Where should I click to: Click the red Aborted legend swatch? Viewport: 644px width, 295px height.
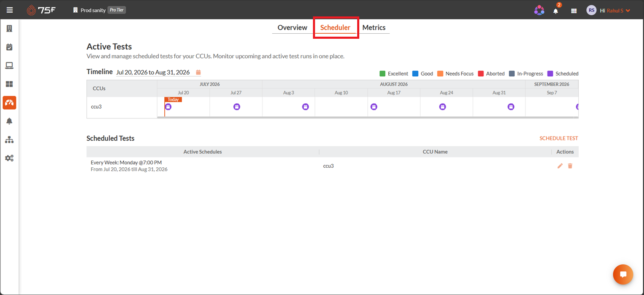481,74
